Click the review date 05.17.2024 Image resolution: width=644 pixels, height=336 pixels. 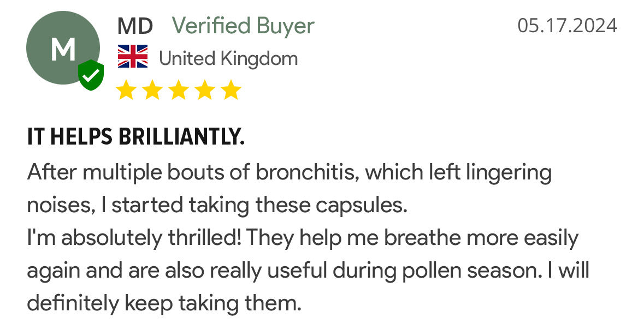tap(567, 26)
